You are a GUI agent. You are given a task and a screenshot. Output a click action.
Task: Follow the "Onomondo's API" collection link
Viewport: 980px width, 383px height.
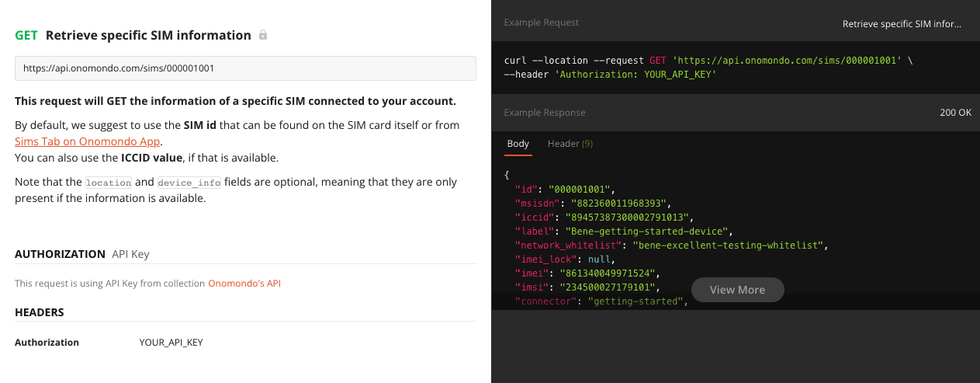pyautogui.click(x=244, y=284)
